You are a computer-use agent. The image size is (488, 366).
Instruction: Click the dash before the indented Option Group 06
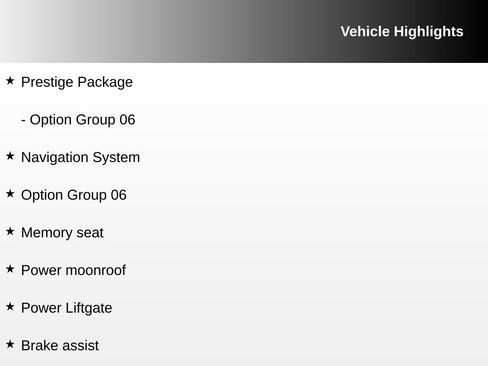click(x=23, y=120)
